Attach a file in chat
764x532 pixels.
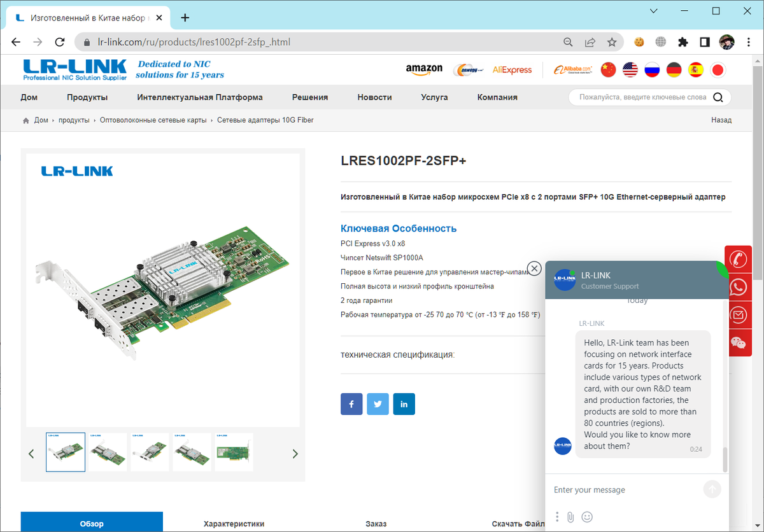point(570,517)
